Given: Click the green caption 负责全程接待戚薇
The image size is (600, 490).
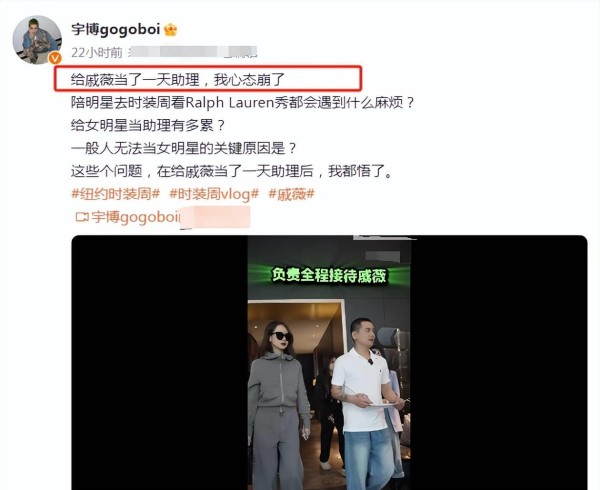Looking at the screenshot, I should (x=329, y=275).
